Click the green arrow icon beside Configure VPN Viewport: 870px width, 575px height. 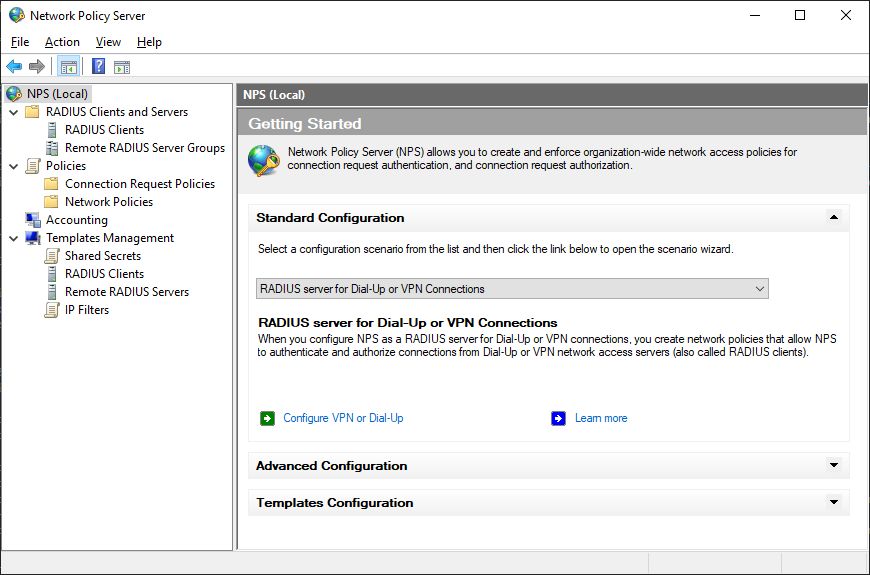tap(267, 418)
